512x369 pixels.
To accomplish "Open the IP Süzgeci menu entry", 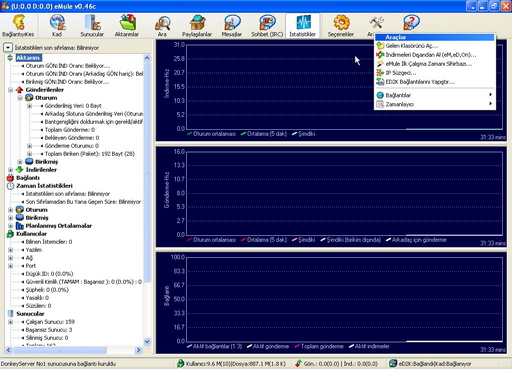I will click(435, 73).
